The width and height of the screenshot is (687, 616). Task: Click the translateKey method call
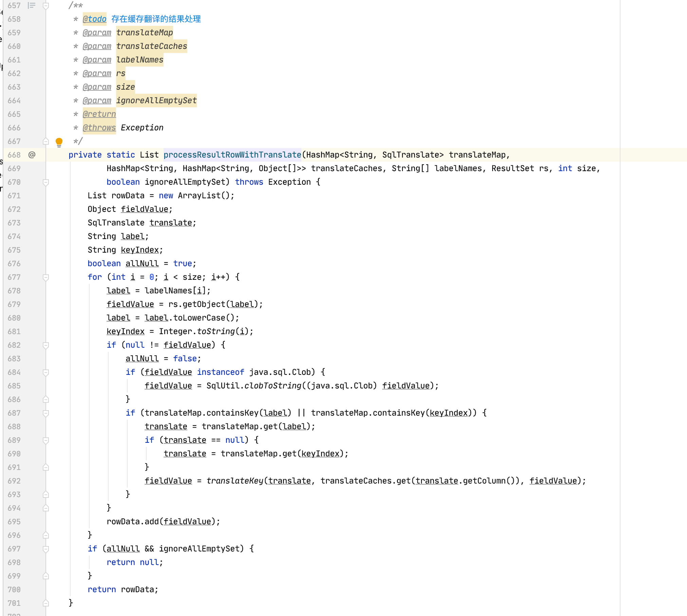[235, 481]
